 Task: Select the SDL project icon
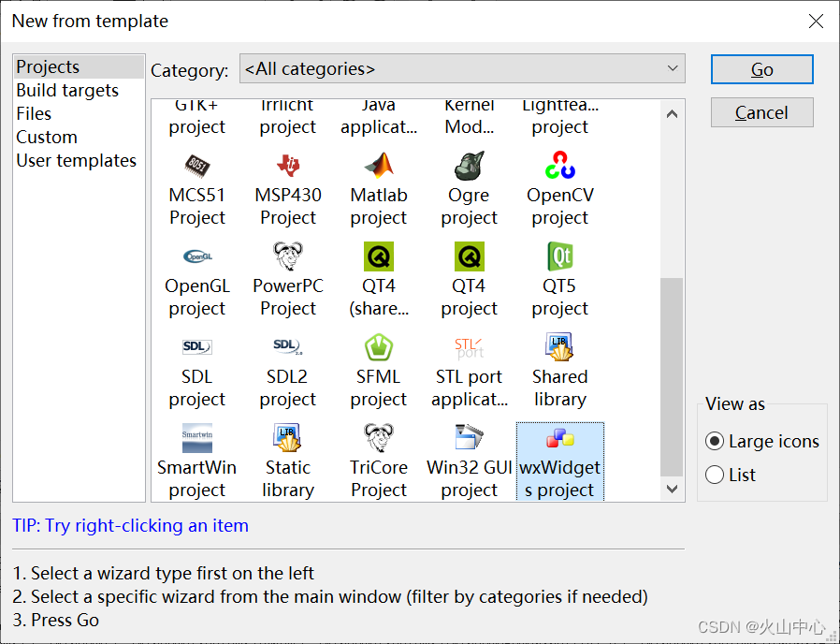tap(197, 347)
